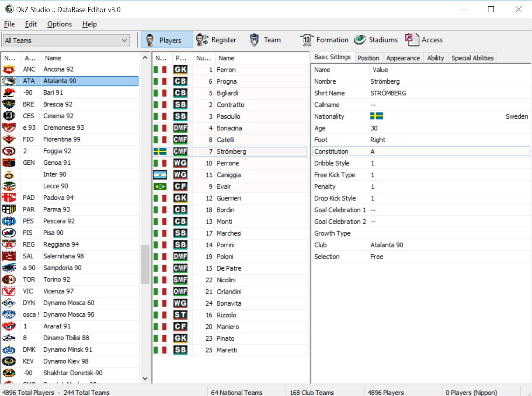The image size is (532, 396).
Task: Select team Genoa 91
Action: click(x=70, y=163)
